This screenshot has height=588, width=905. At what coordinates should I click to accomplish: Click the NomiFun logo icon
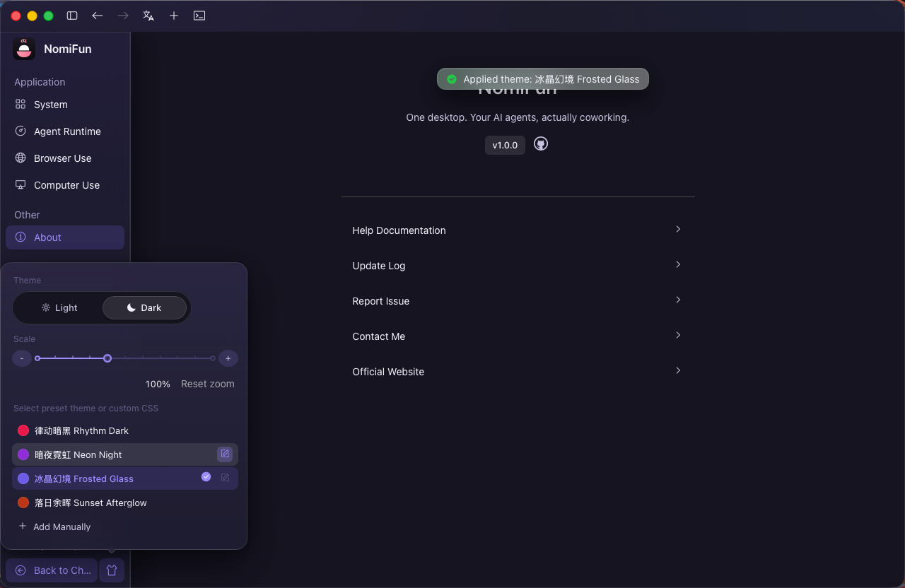[24, 49]
